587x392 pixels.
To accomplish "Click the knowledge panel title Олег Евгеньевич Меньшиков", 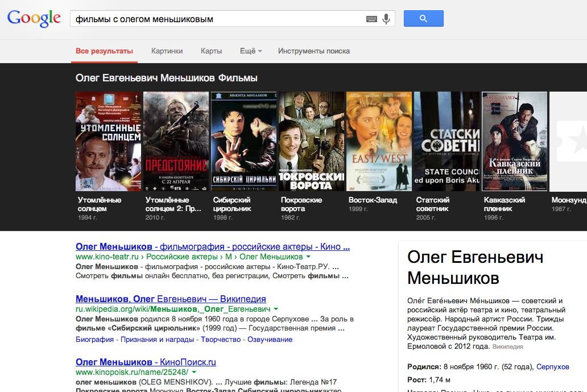I will tap(475, 268).
